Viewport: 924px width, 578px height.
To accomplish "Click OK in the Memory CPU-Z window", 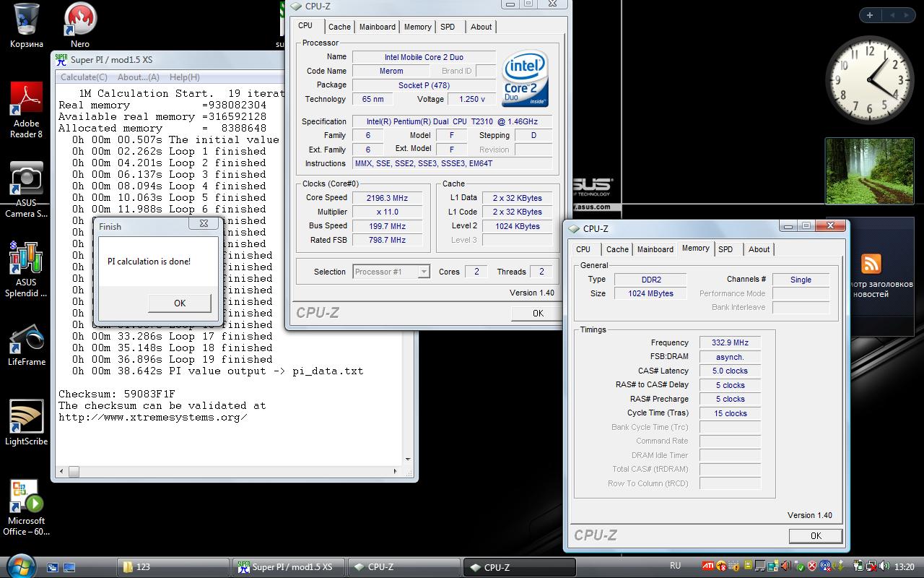I will tap(816, 535).
